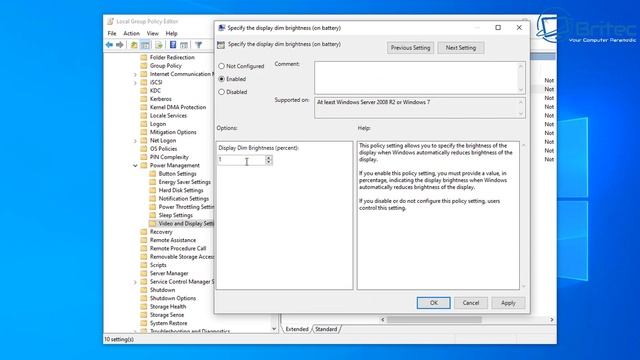640x360 pixels.
Task: Click the Scripts folder icon
Action: click(x=144, y=265)
